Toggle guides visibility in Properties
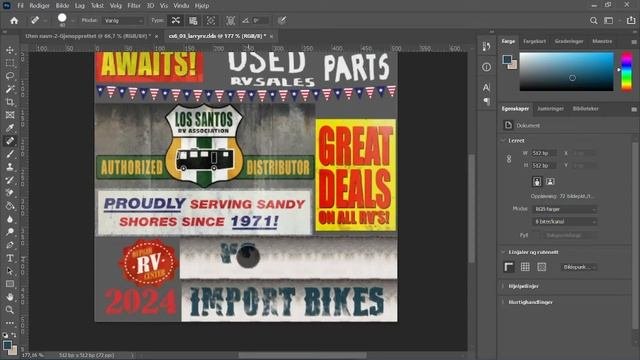This screenshot has height=360, width=640. pyautogui.click(x=542, y=267)
